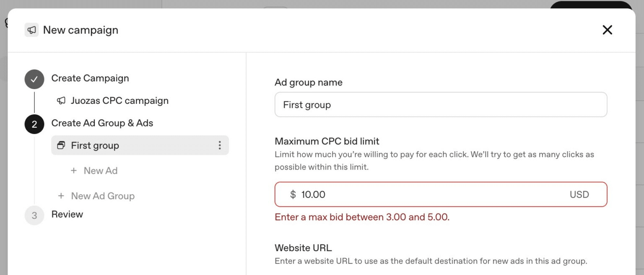Click the Create Ad Group & Ads step label
The height and width of the screenshot is (275, 644).
pos(102,123)
